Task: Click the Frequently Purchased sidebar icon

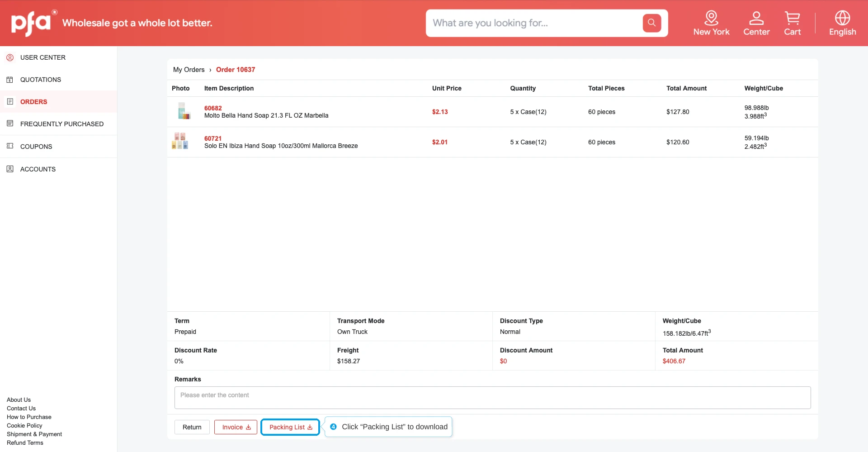Action: 10,124
